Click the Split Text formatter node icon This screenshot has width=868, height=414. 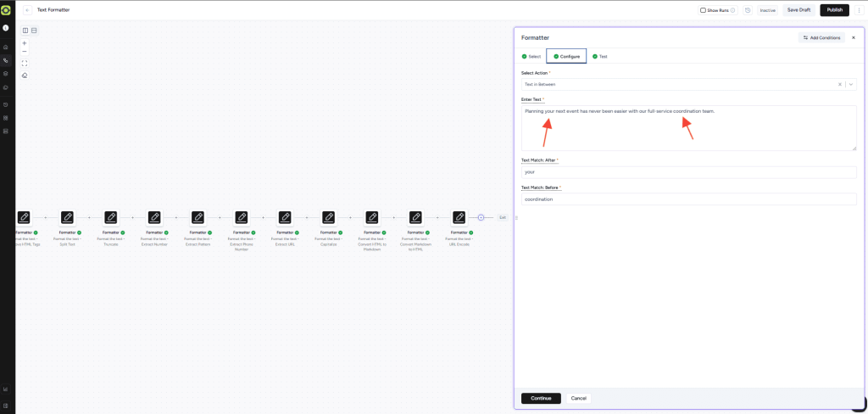pos(67,217)
